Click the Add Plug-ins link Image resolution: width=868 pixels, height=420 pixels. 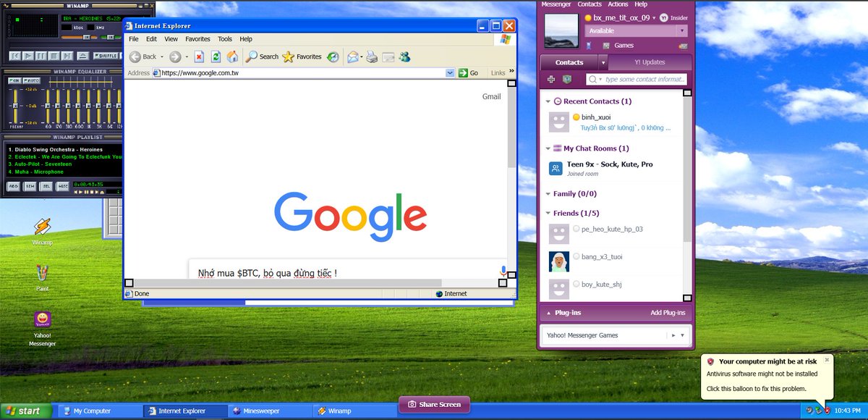click(668, 313)
